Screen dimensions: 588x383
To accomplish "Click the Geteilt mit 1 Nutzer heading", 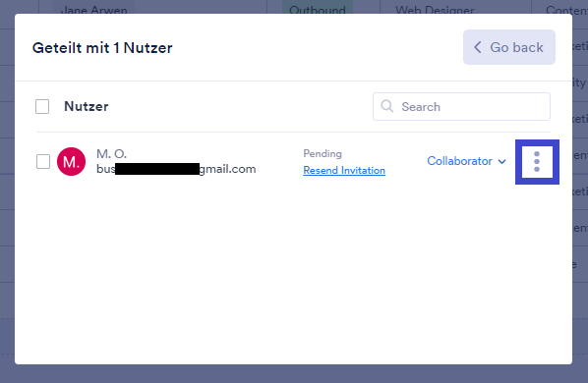I will tap(102, 48).
